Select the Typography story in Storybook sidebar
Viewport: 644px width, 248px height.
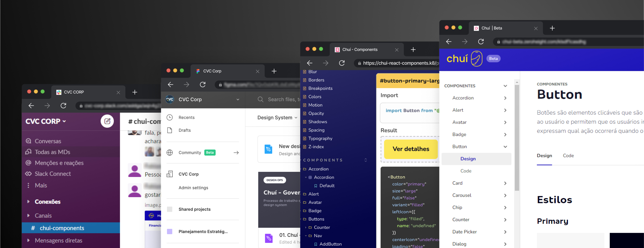[320, 138]
